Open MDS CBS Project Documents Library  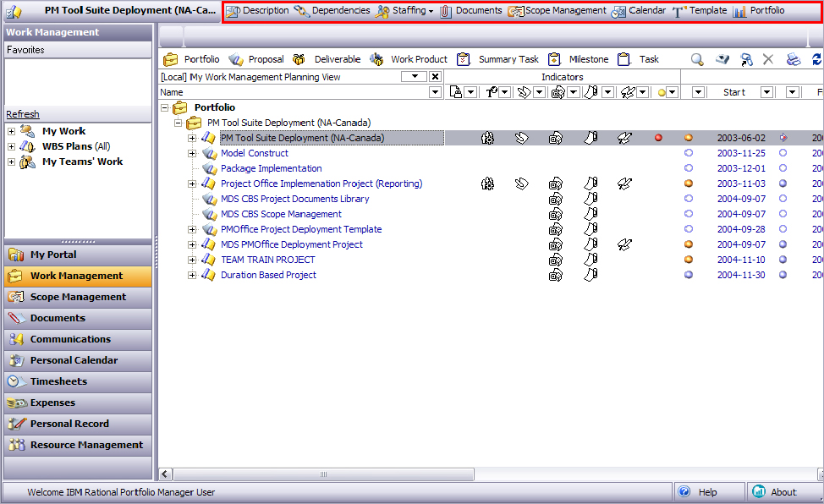click(294, 200)
